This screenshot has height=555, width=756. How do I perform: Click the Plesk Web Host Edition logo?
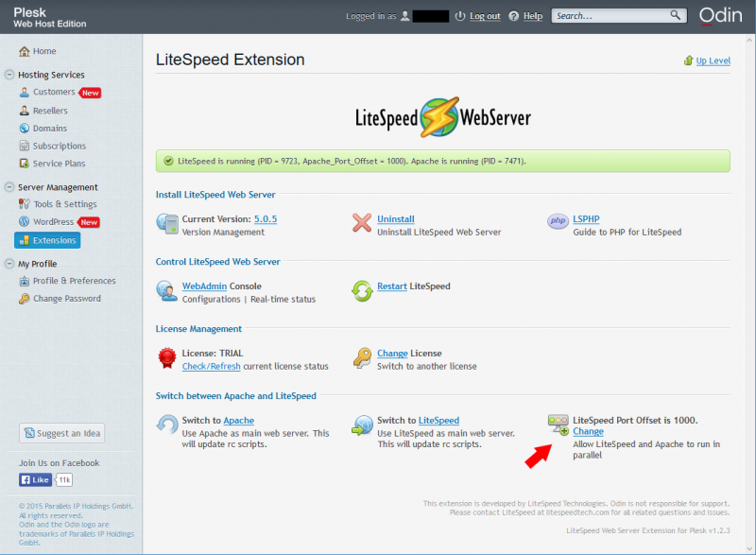[50, 17]
